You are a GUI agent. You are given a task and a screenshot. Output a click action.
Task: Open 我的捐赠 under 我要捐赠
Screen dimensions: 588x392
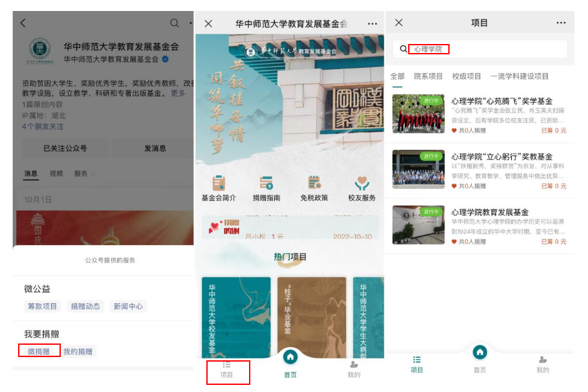coord(78,351)
